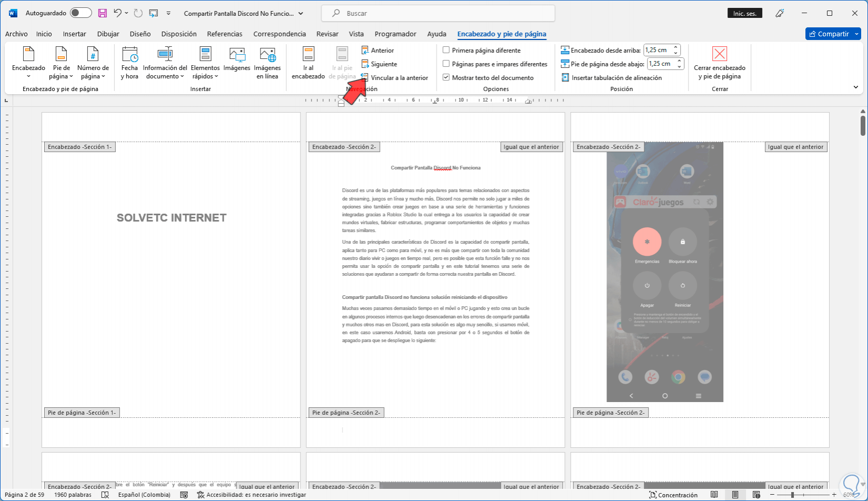The height and width of the screenshot is (501, 868).
Task: Click the Redo icon
Action: (x=138, y=13)
